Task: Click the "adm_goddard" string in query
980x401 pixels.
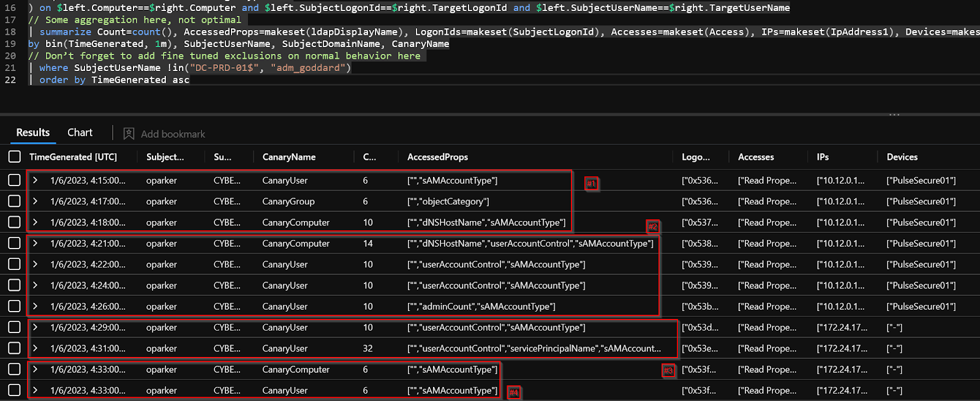Action: 308,67
